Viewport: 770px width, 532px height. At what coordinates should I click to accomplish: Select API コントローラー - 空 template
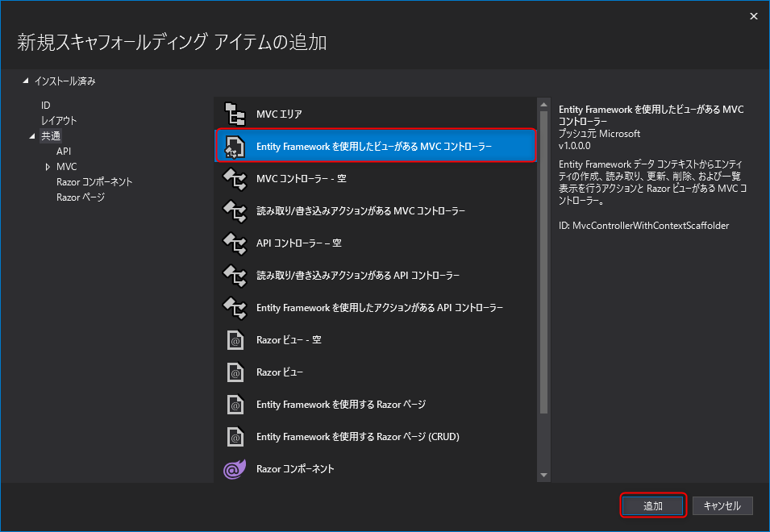pyautogui.click(x=298, y=243)
